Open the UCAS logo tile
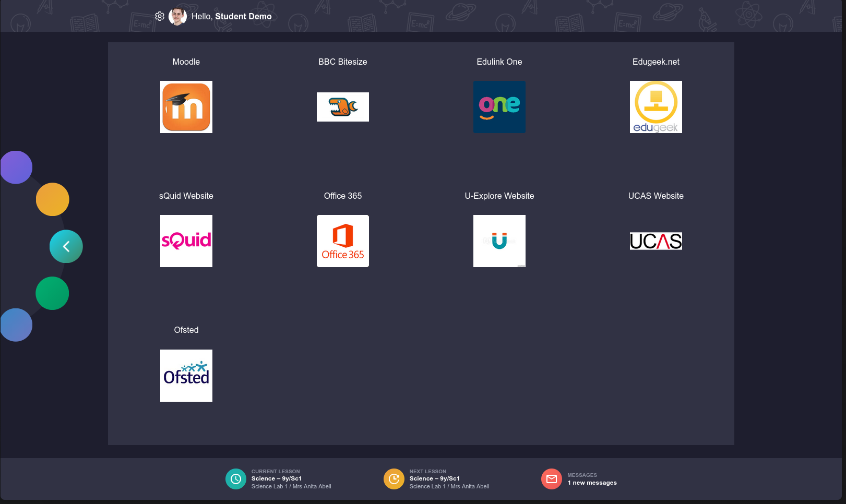The height and width of the screenshot is (504, 846). click(x=656, y=241)
